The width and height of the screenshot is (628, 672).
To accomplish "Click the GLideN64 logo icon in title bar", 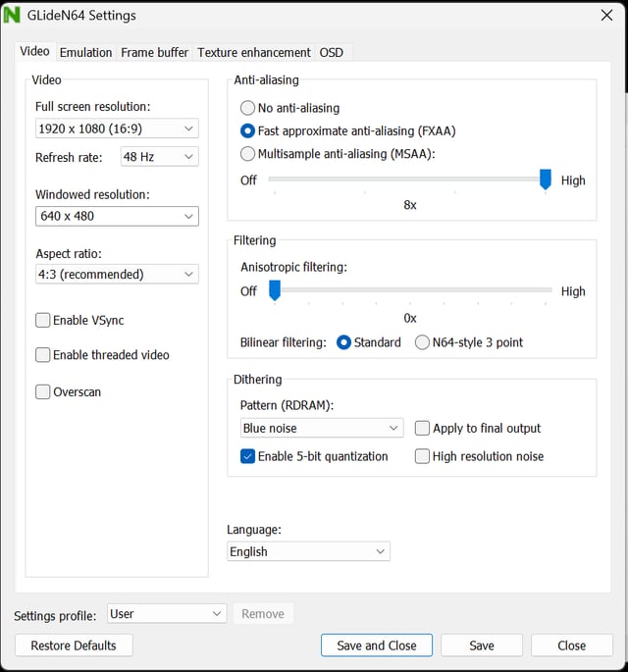I will click(x=12, y=15).
